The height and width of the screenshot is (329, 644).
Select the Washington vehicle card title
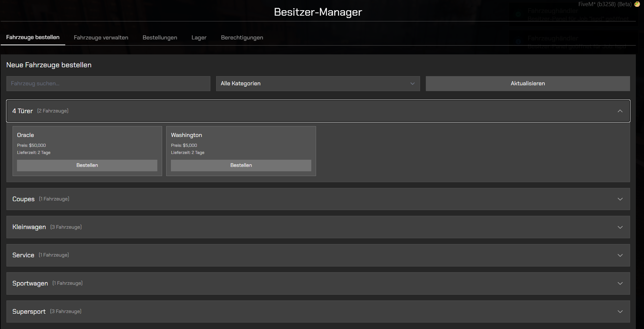(x=186, y=135)
